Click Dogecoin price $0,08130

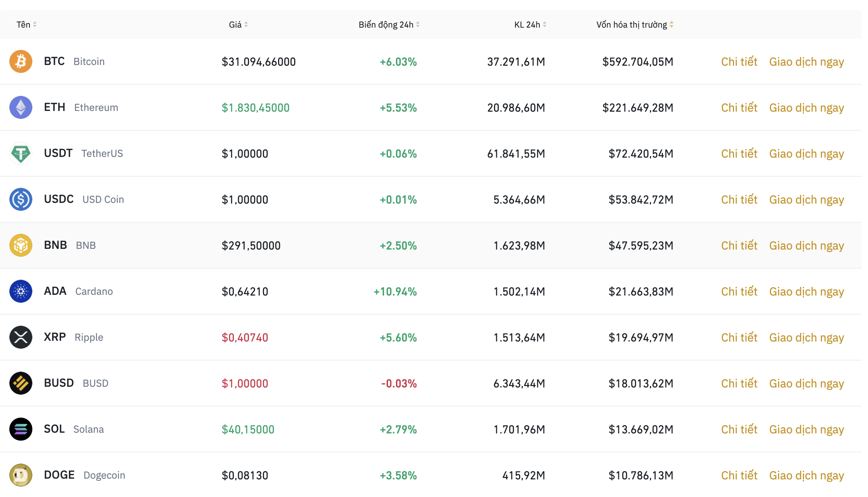click(245, 475)
